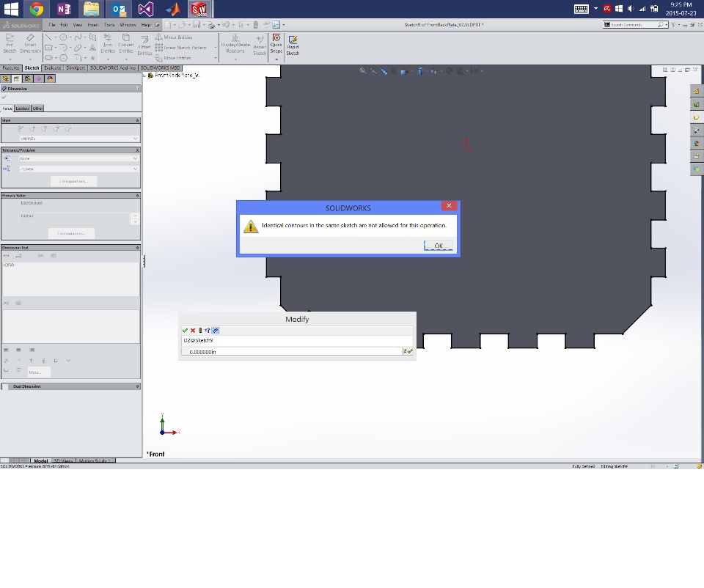Select the Polygon sketch tool
This screenshot has width=704, height=588.
(x=63, y=58)
